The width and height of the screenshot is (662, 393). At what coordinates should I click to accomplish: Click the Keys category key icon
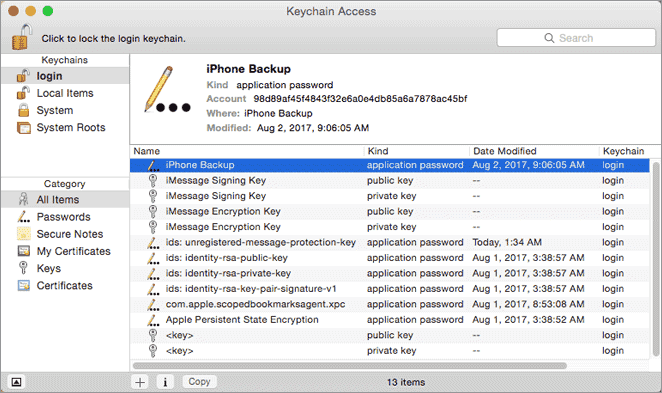pos(24,268)
